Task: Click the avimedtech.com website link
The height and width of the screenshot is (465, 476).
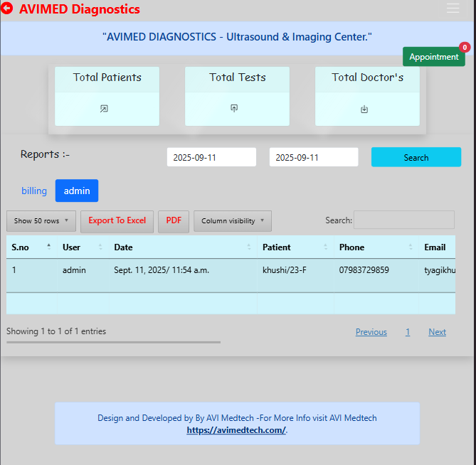Action: pos(236,430)
